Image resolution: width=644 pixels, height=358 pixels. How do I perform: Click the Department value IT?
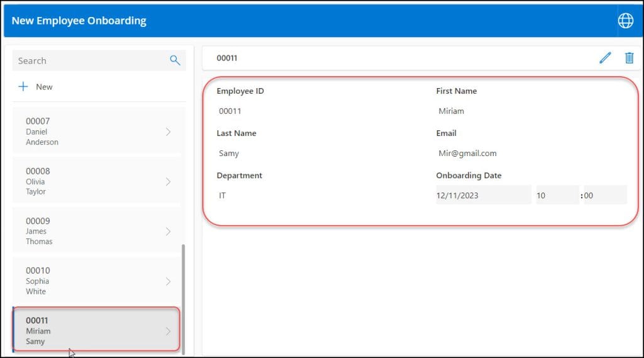(222, 195)
